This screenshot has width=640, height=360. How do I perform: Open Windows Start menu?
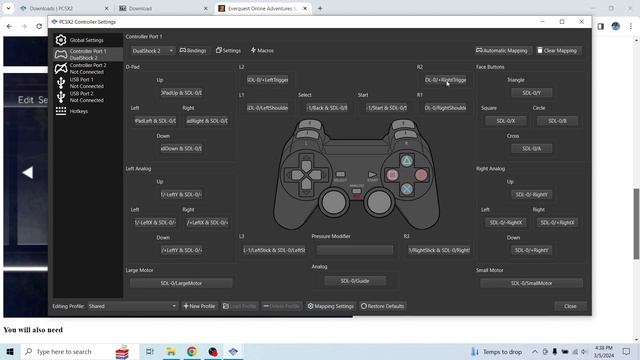tap(10, 352)
